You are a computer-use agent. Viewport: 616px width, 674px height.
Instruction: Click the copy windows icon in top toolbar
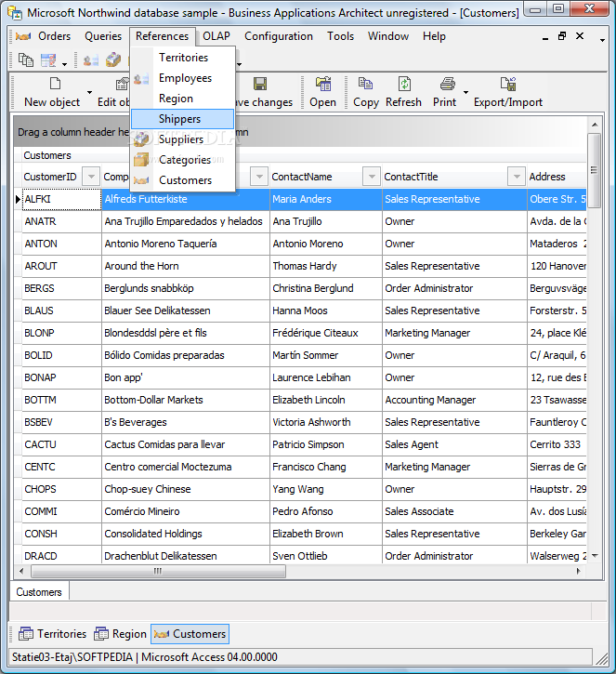tap(26, 59)
